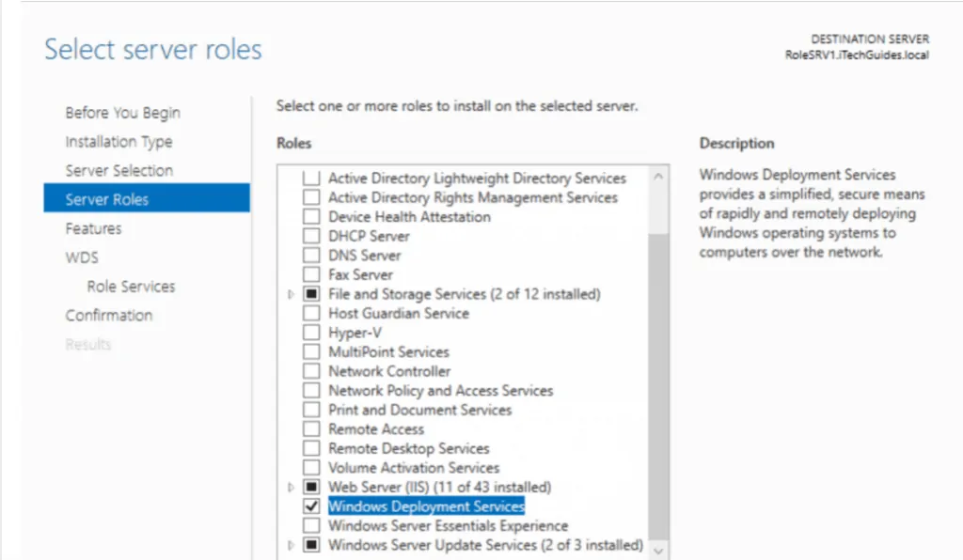Check the Network Controller role
Image resolution: width=963 pixels, height=560 pixels.
coord(313,371)
